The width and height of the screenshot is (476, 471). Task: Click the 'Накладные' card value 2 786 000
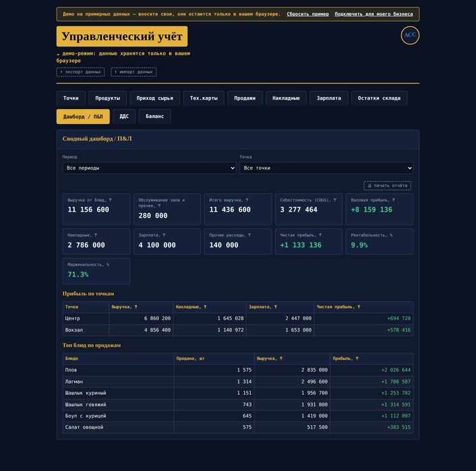86,245
